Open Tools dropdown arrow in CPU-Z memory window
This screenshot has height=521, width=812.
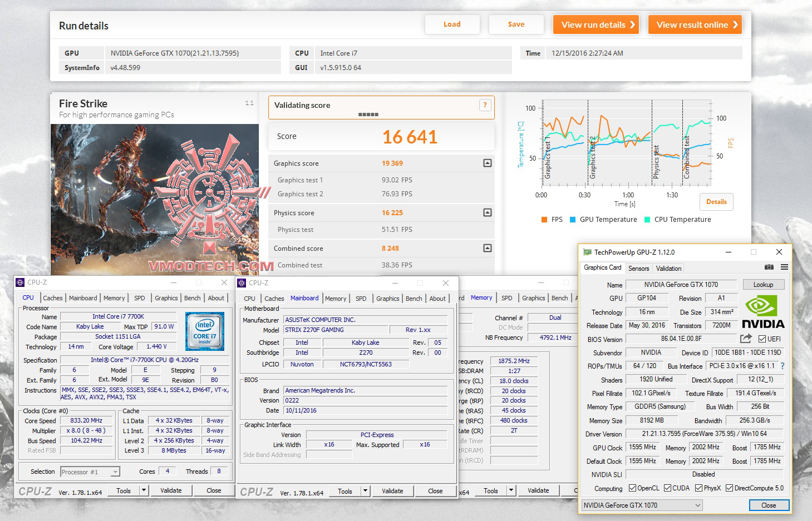(x=511, y=490)
